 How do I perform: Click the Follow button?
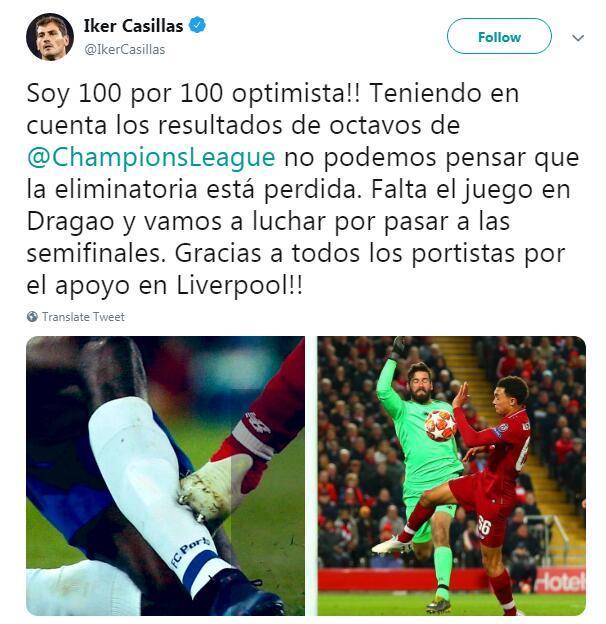click(x=499, y=36)
